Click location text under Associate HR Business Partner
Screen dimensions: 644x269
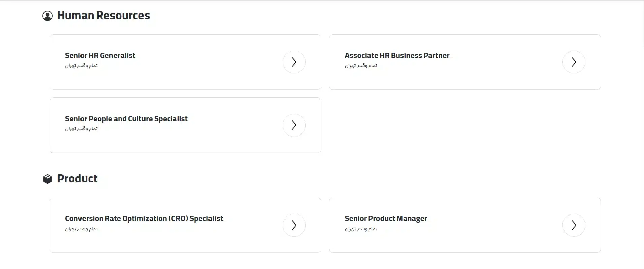point(361,66)
